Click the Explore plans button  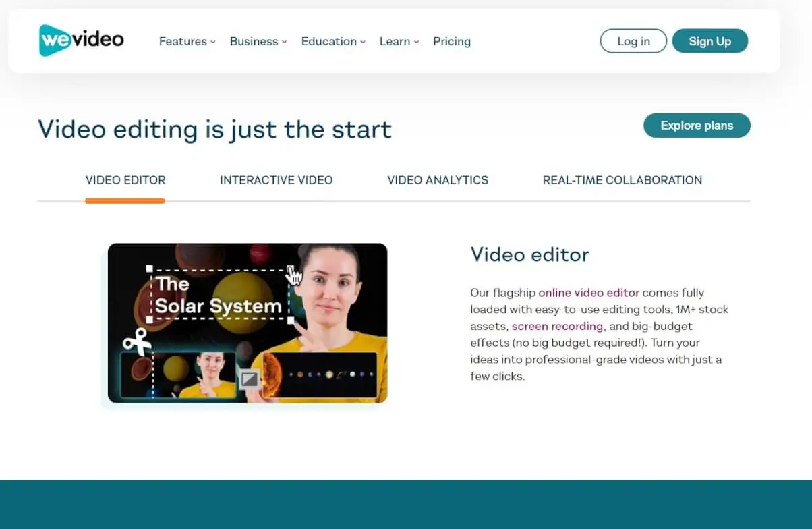697,126
